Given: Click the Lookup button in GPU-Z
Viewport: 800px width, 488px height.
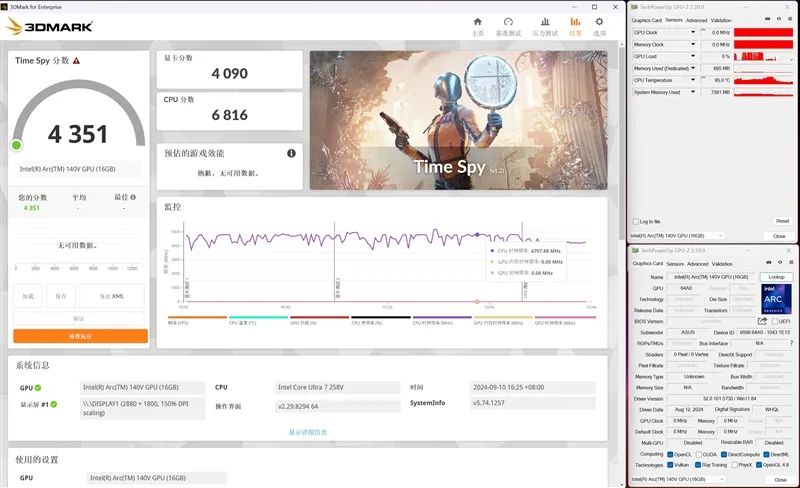Looking at the screenshot, I should point(777,277).
